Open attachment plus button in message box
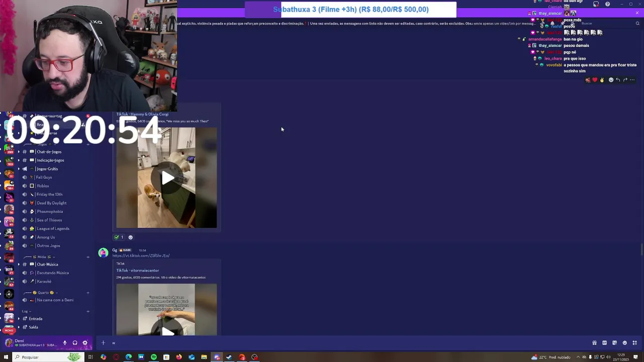The width and height of the screenshot is (644, 362). (103, 343)
